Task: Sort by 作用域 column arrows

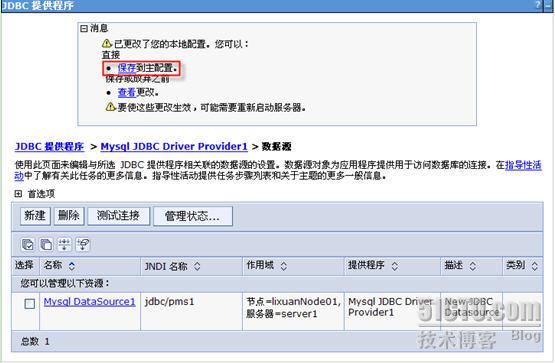Action: 284,266
